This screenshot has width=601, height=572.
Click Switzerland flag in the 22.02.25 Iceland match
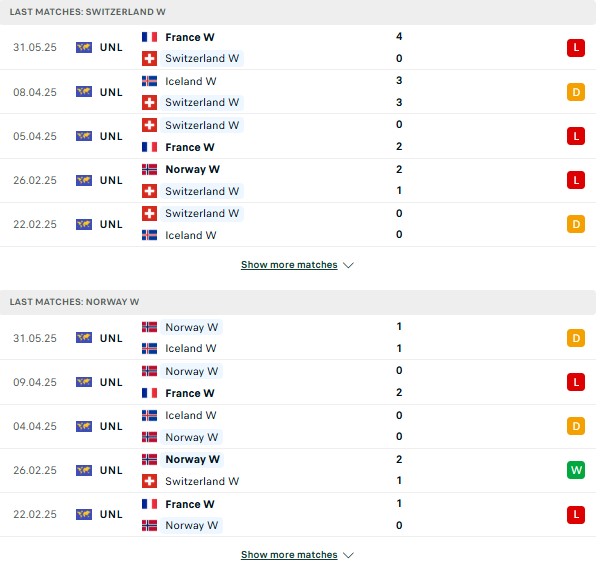149,214
